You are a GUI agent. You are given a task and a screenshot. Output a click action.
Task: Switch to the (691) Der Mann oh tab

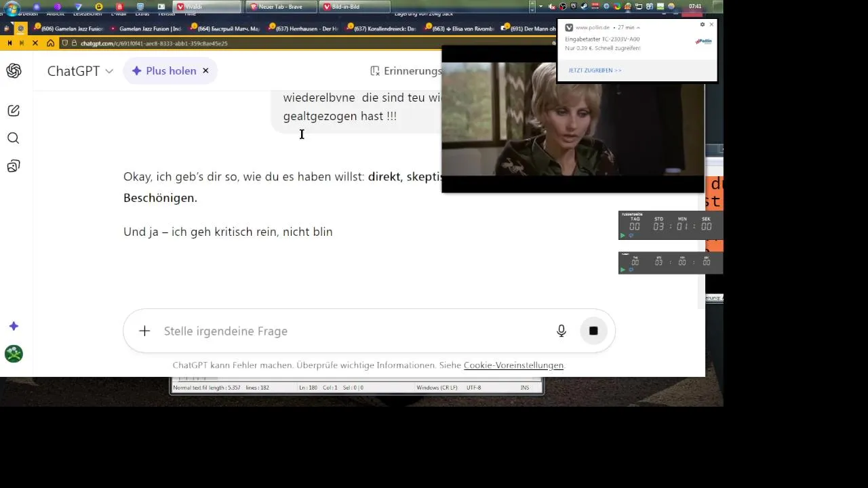pyautogui.click(x=528, y=28)
